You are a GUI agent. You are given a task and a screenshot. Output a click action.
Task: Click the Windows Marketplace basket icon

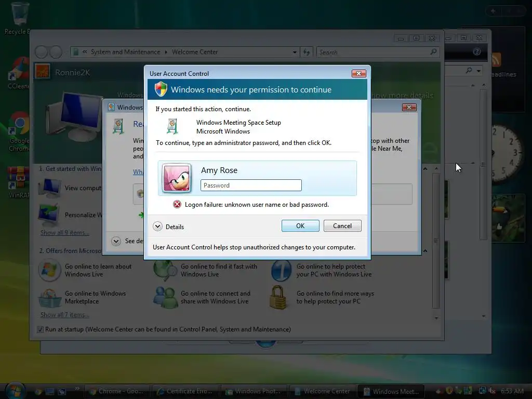49,298
